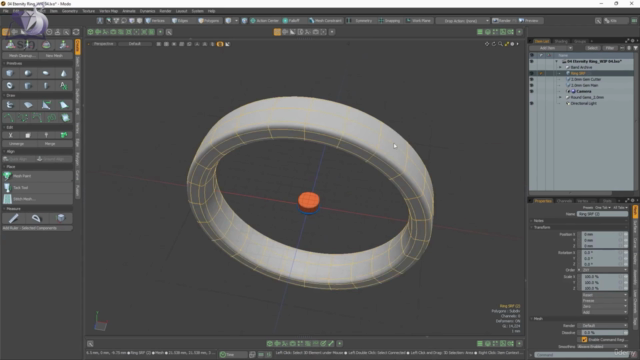Click the Mesh Paint tool
640x360 pixels.
pyautogui.click(x=38, y=176)
